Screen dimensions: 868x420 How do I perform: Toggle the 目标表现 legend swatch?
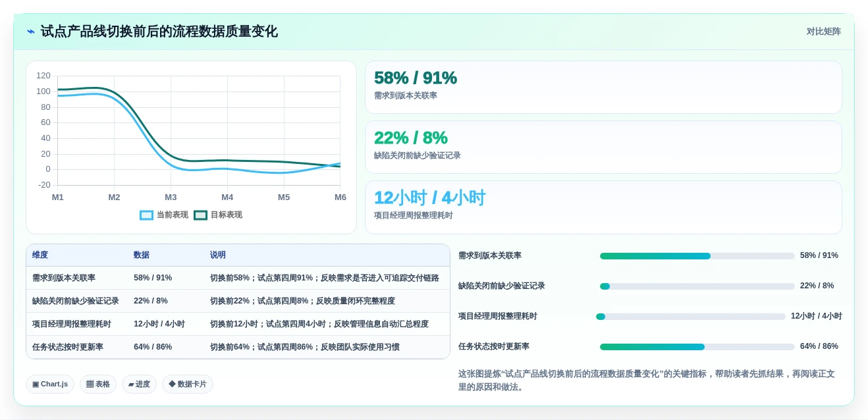click(200, 215)
